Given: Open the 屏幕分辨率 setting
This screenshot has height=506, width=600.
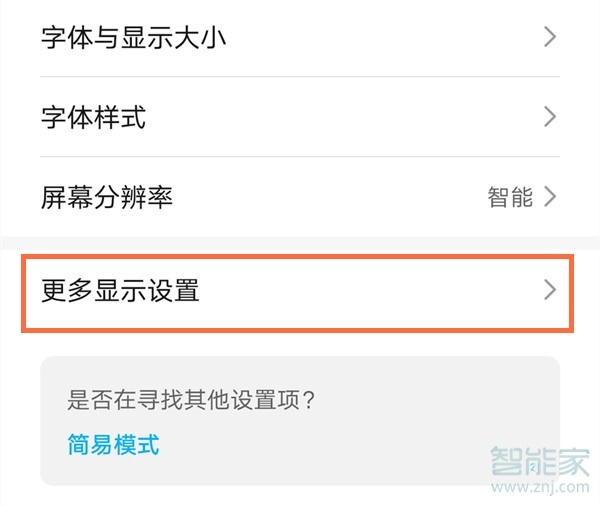Looking at the screenshot, I should coord(107,197).
